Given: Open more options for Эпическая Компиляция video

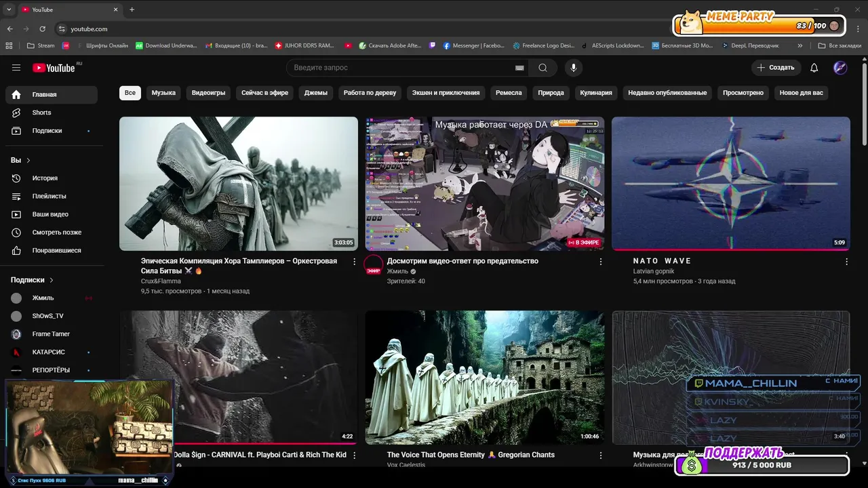Looking at the screenshot, I should tap(354, 262).
